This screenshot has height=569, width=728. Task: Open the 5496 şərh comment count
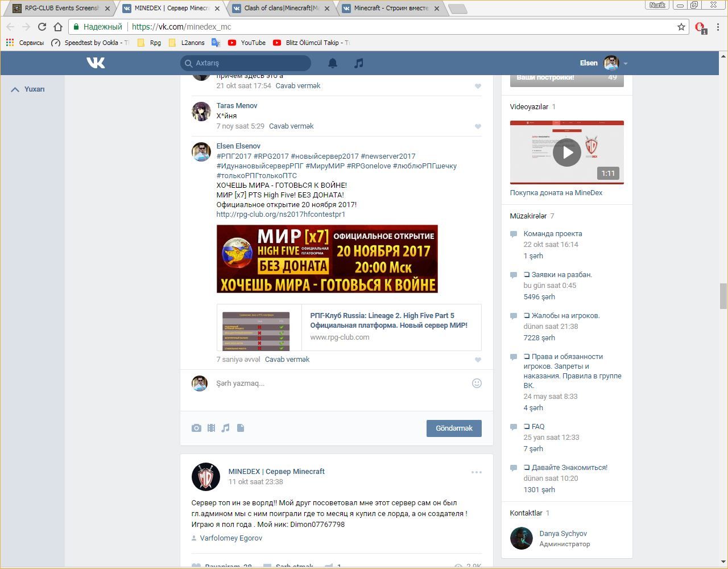539,297
